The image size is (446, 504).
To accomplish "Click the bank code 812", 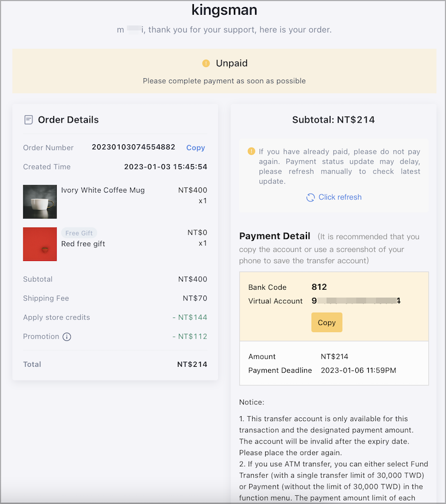I will pos(319,287).
